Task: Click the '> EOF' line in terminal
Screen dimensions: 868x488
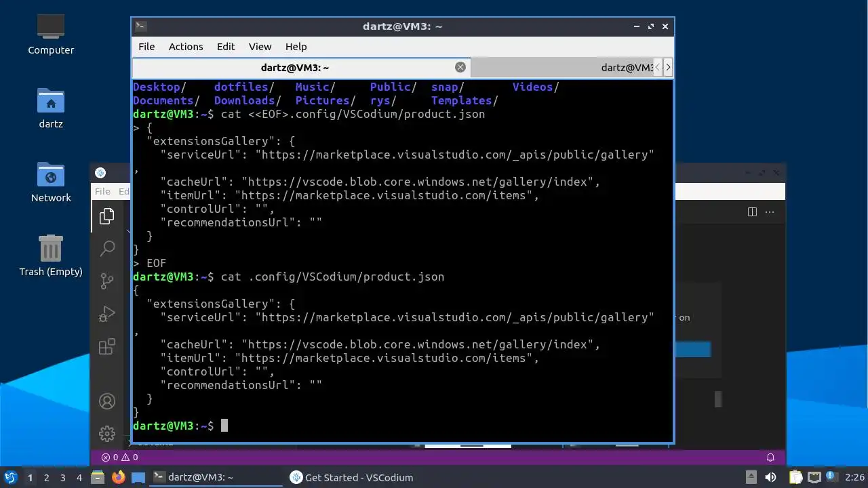Action: (x=149, y=263)
